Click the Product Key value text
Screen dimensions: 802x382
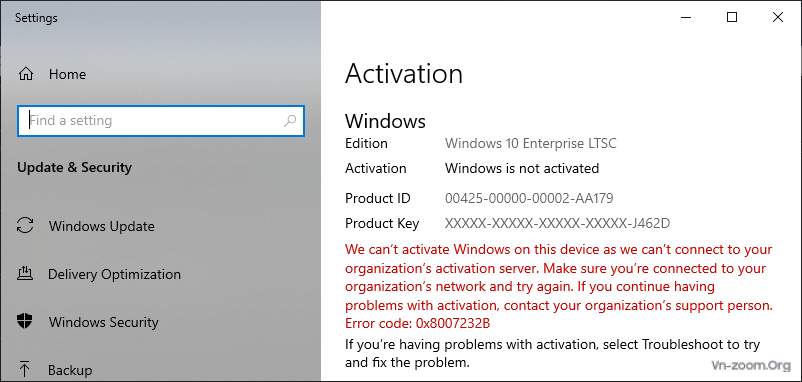(x=558, y=223)
